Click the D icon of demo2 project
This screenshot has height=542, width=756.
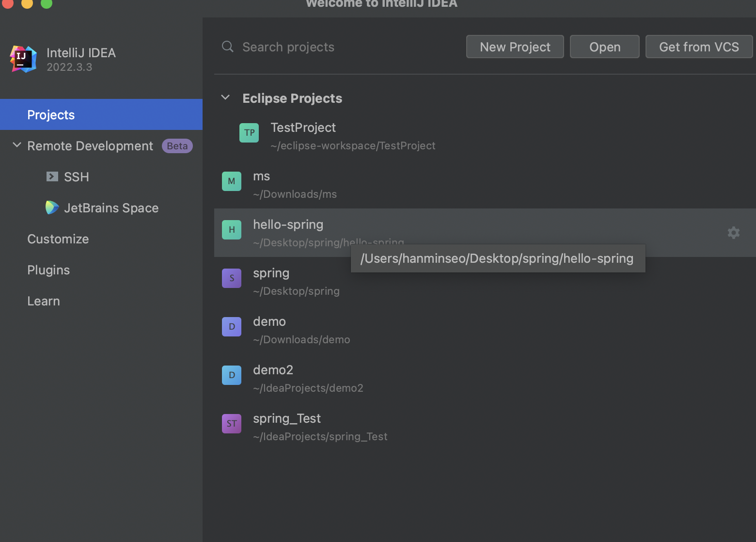[x=232, y=375]
